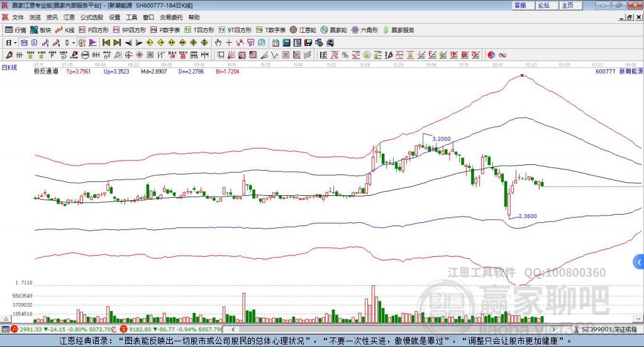The image size is (644, 347).
Task: Click the Md=2.8907 indicator value
Action: (154, 72)
